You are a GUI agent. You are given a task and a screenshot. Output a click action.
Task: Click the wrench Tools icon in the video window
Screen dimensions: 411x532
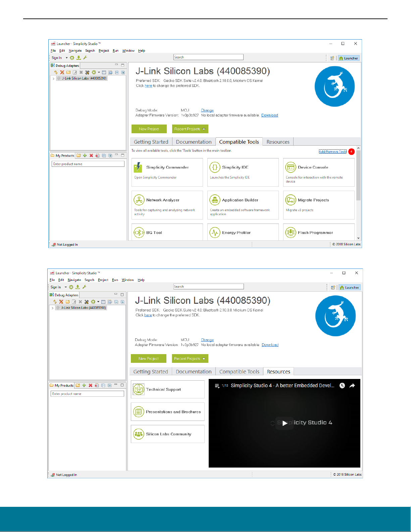click(84, 287)
